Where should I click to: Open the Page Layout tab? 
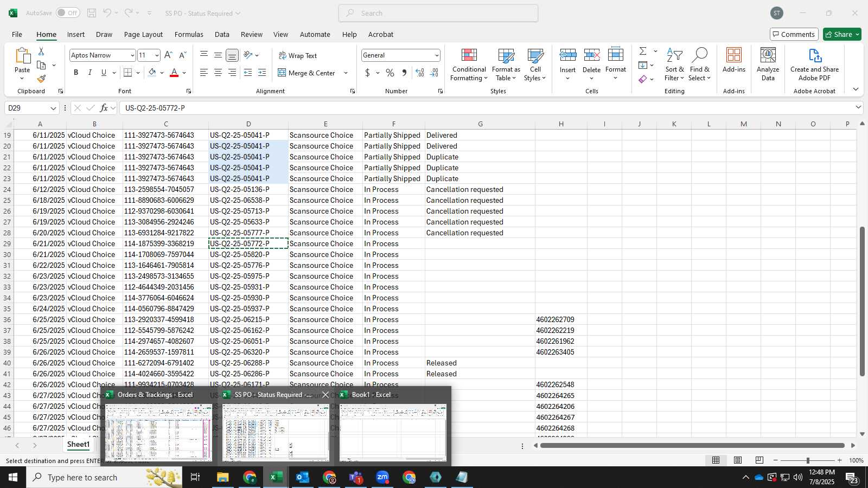coord(143,34)
